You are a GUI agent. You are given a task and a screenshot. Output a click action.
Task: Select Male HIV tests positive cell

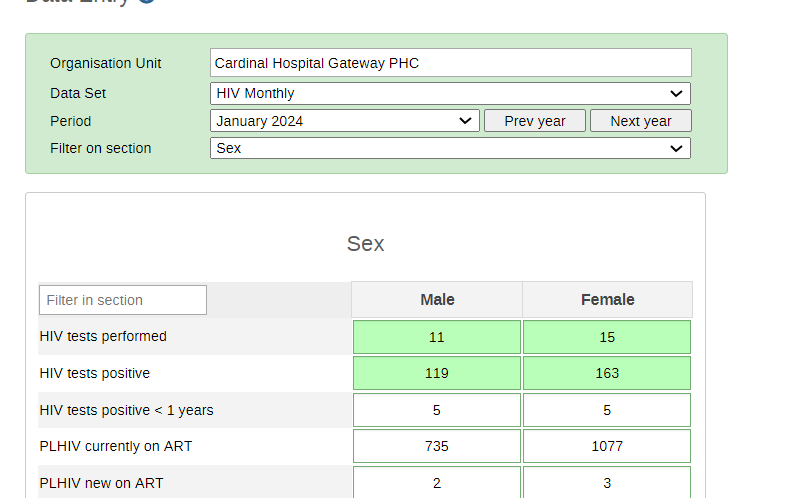[437, 373]
